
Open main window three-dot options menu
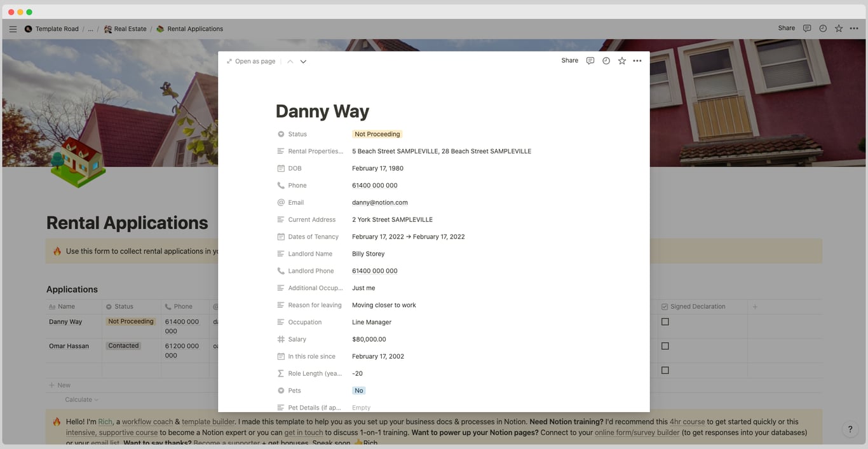tap(854, 28)
